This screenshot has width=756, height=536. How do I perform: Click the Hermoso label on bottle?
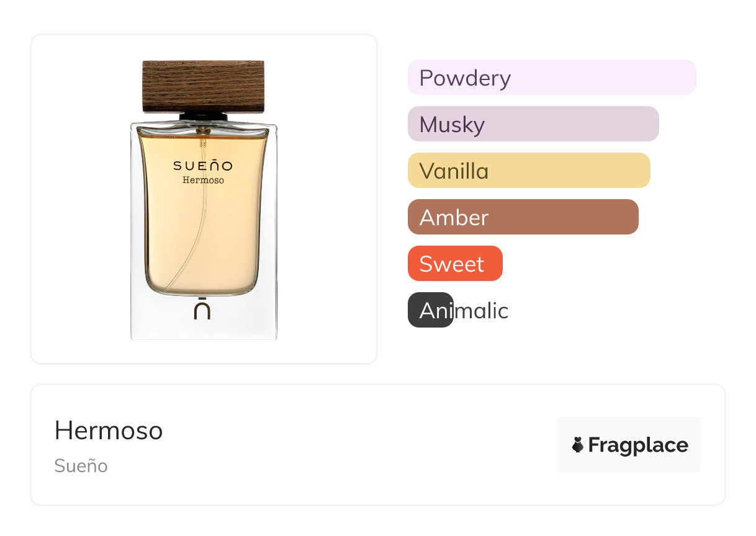[x=203, y=181]
